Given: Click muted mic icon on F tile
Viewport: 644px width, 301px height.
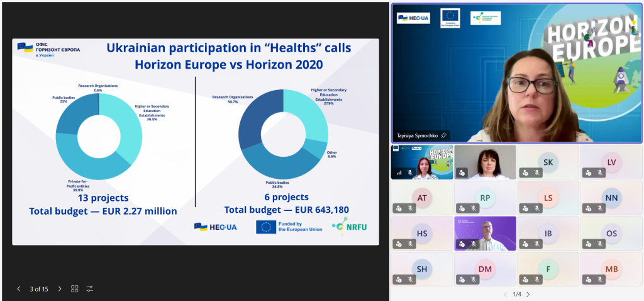Looking at the screenshot, I should (536, 280).
